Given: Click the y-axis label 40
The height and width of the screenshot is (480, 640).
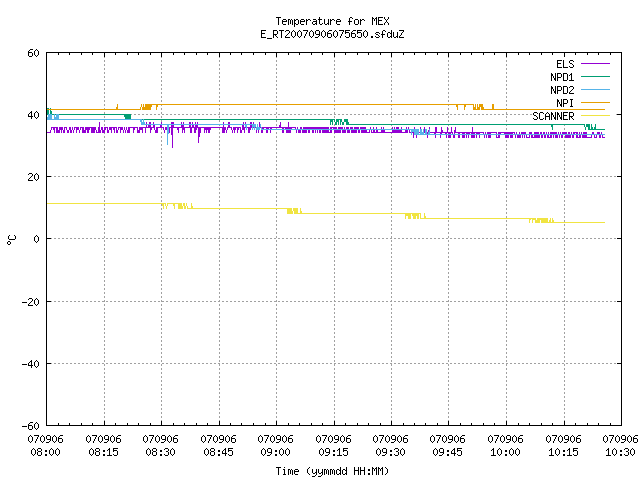Looking at the screenshot, I should point(33,115).
